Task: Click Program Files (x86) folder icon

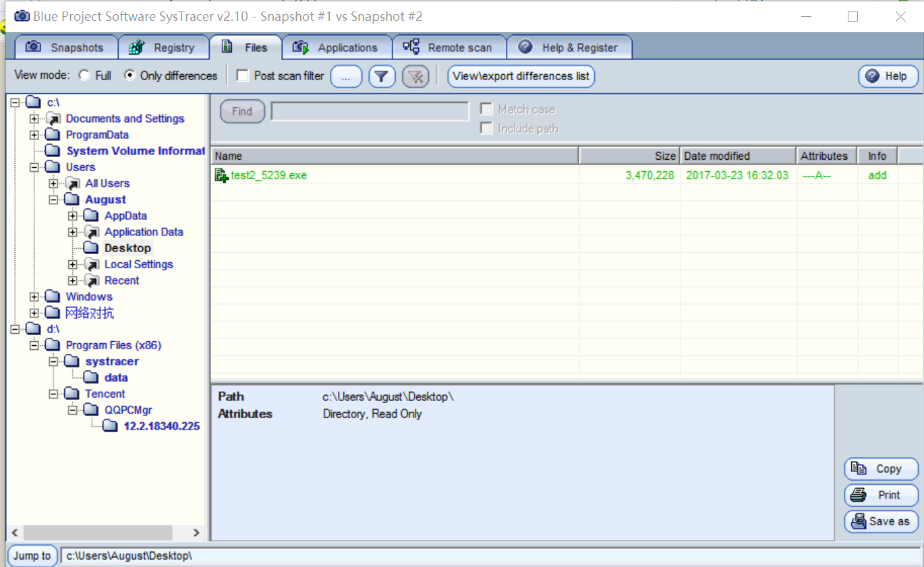Action: [x=53, y=345]
